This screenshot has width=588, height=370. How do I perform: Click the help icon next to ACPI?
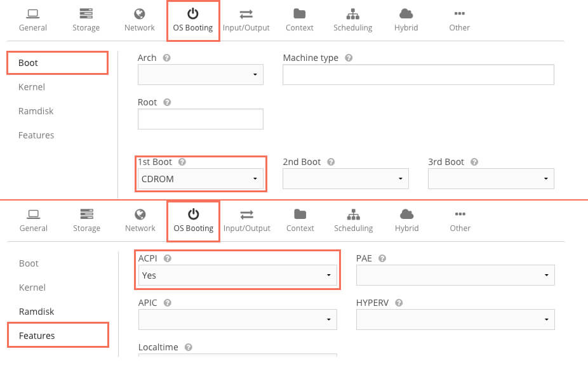pyautogui.click(x=167, y=258)
